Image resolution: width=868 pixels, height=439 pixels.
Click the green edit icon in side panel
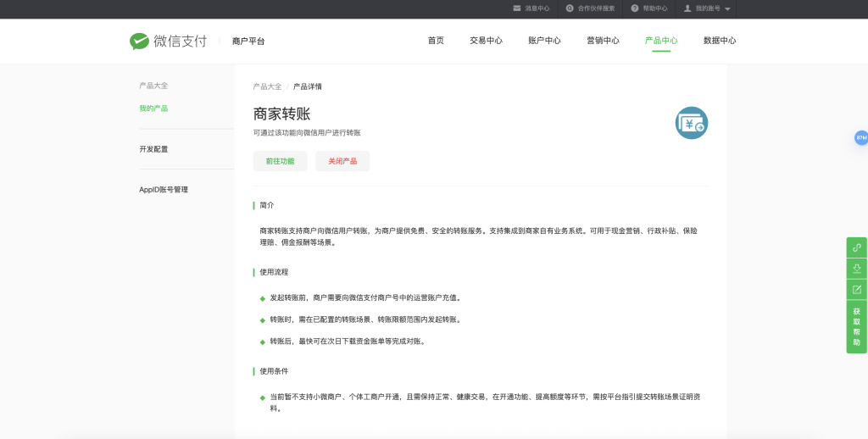[x=856, y=290]
